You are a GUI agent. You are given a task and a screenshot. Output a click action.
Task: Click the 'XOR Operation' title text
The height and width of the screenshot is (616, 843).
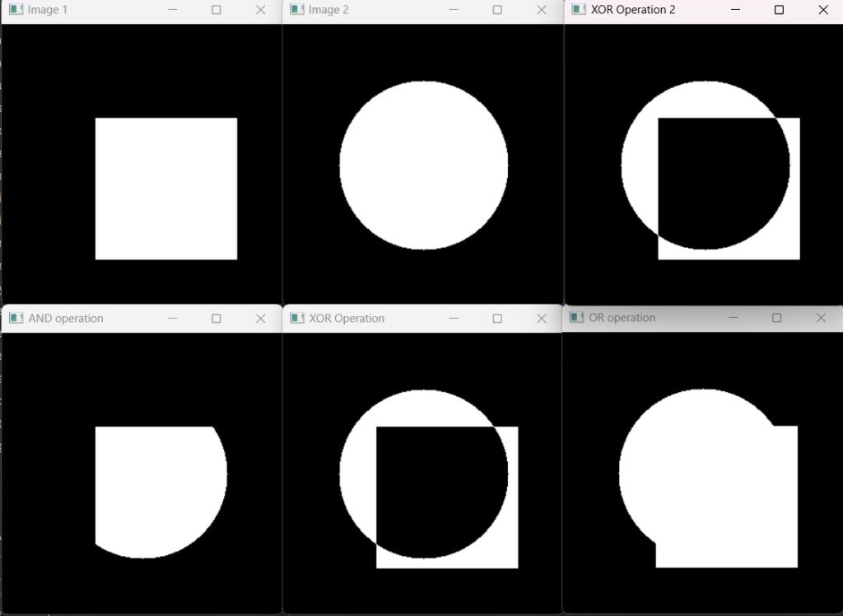pyautogui.click(x=347, y=319)
